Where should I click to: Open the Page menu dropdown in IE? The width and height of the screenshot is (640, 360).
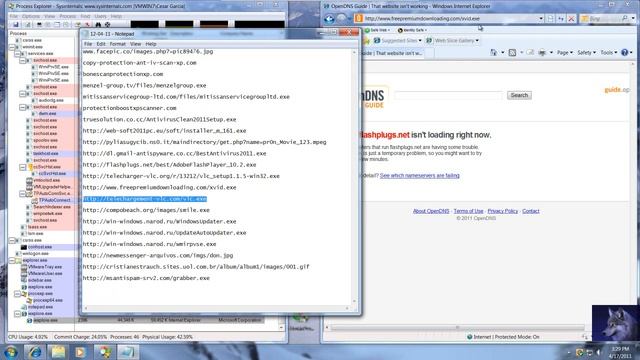click(x=564, y=52)
